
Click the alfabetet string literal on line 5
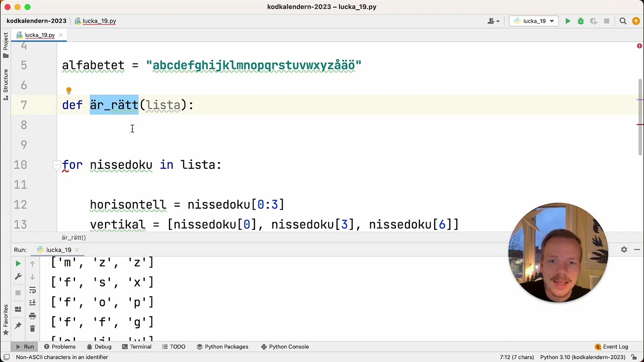(254, 65)
